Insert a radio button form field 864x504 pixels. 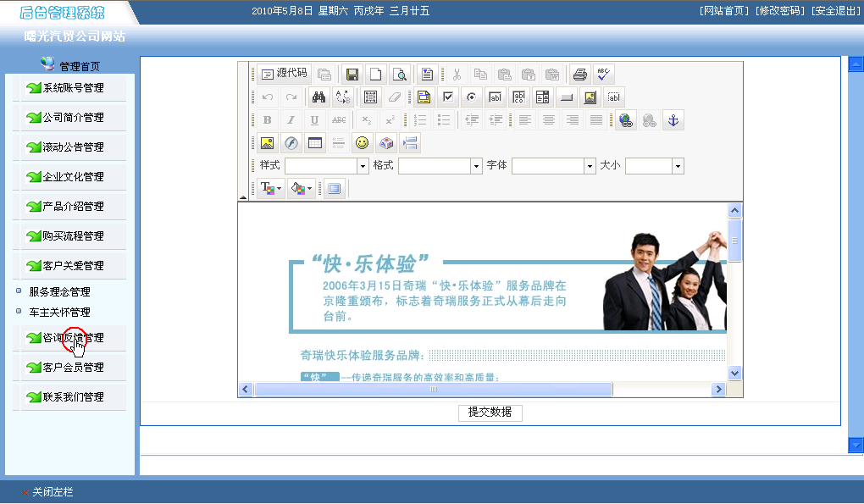471,97
